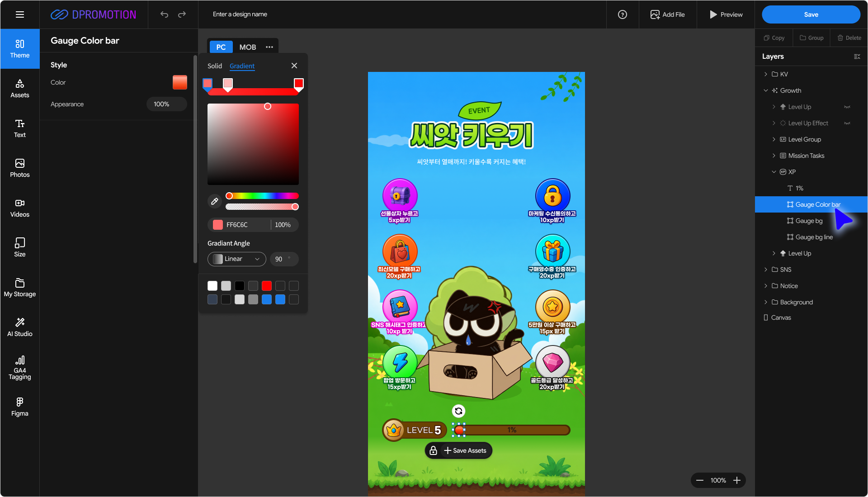Image resolution: width=868 pixels, height=497 pixels.
Task: Expand the KV layer folder
Action: pyautogui.click(x=766, y=74)
